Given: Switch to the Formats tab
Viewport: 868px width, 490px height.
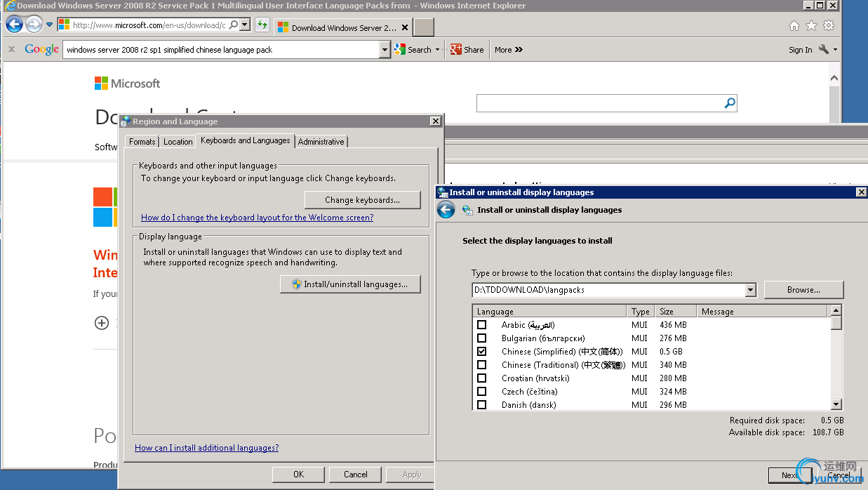Looking at the screenshot, I should click(142, 142).
